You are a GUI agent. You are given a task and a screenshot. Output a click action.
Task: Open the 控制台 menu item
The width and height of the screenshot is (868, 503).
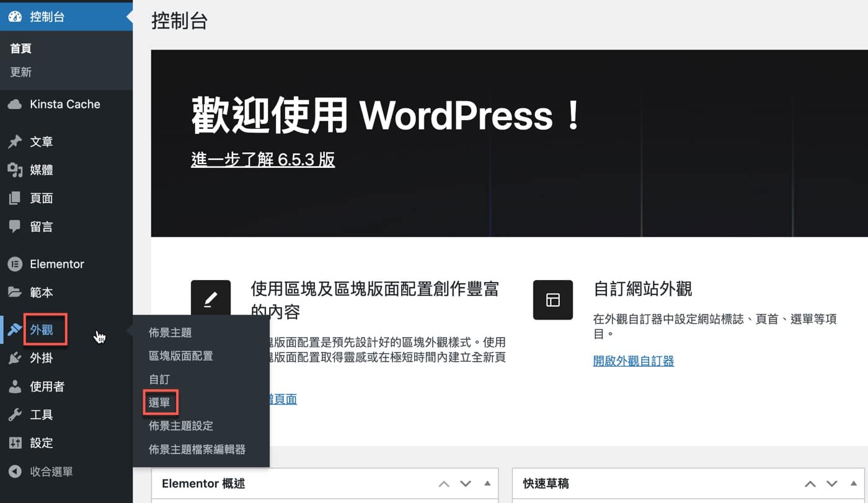click(66, 17)
